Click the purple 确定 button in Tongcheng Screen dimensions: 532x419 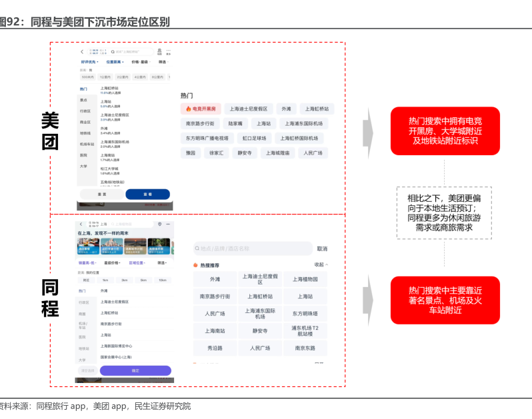135,370
